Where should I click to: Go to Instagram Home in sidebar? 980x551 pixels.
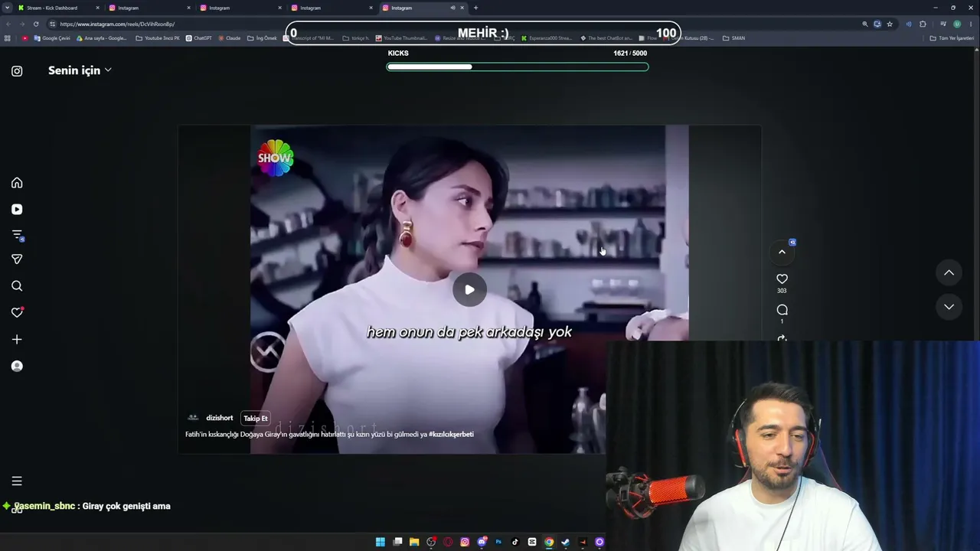17,183
